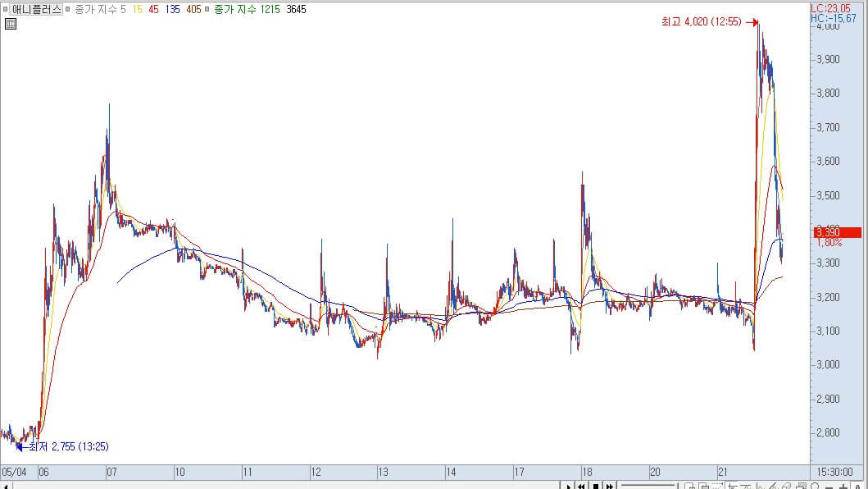Viewport: 868px width, 489px height.
Task: Click the 3,900 price axis label
Action: [x=828, y=59]
